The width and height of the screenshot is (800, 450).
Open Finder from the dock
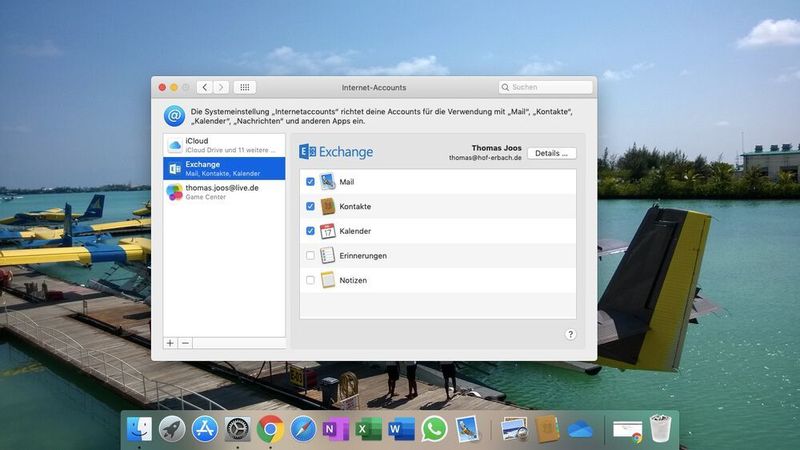(x=139, y=429)
